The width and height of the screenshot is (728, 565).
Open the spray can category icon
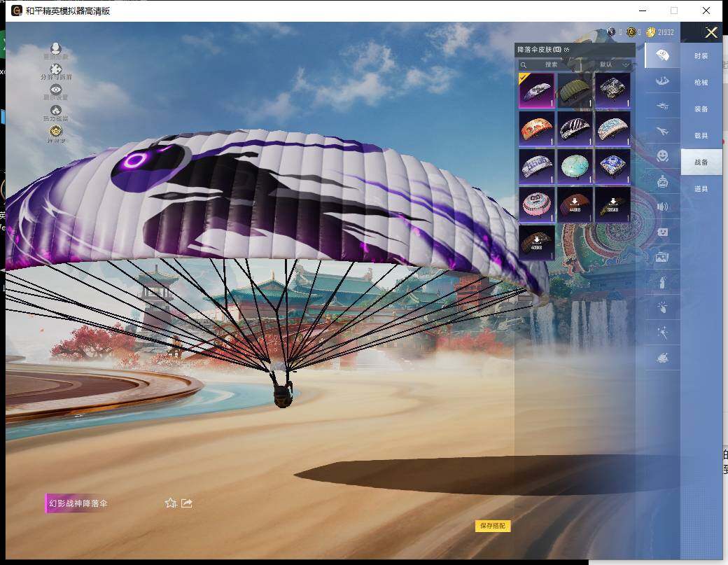[x=661, y=282]
